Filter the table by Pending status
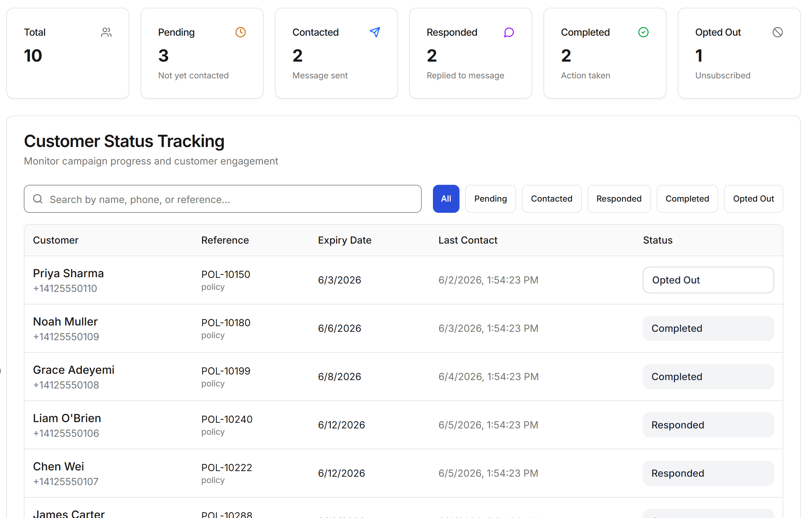The height and width of the screenshot is (518, 812). (491, 199)
